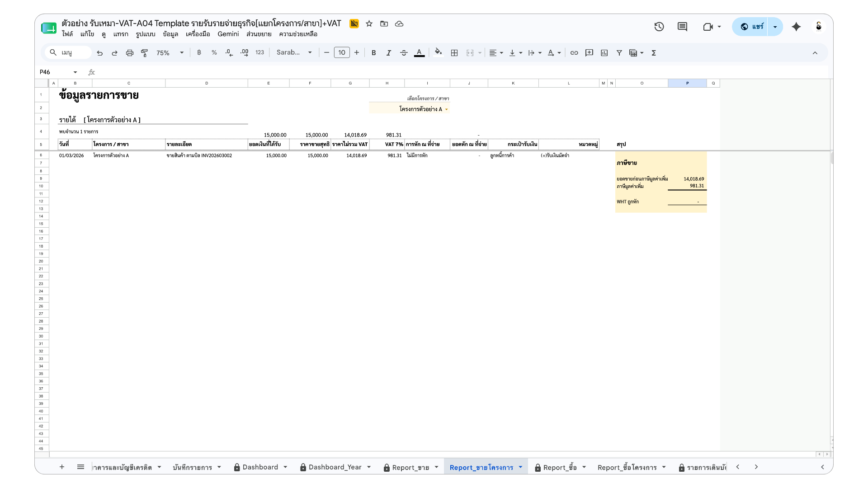Open the ข้อมูล menu
The width and height of the screenshot is (868, 488).
[x=170, y=34]
